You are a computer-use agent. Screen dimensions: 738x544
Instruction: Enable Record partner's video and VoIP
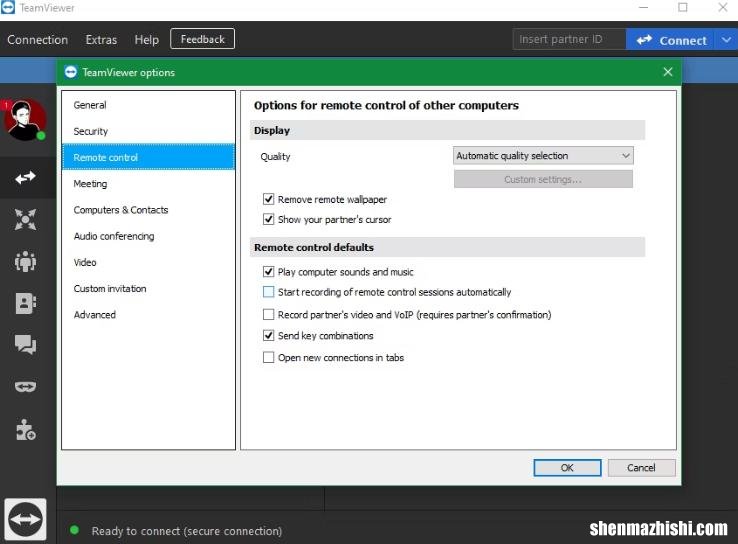coord(268,314)
